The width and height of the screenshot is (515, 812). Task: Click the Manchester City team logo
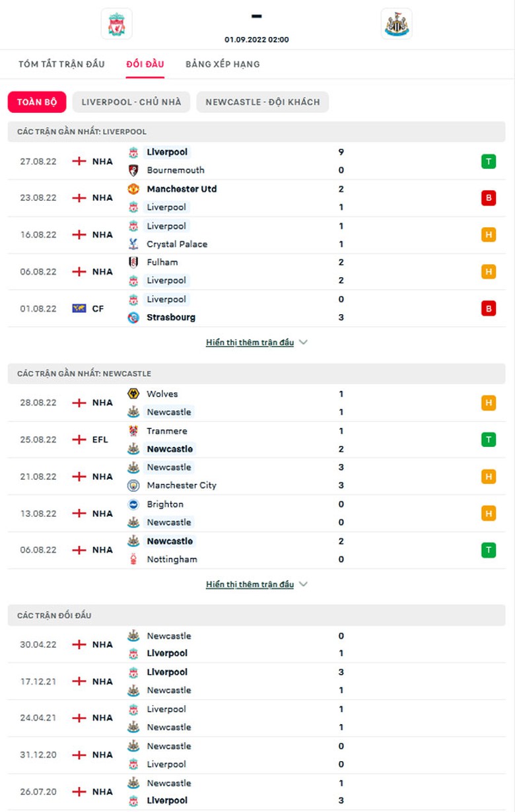pyautogui.click(x=133, y=485)
